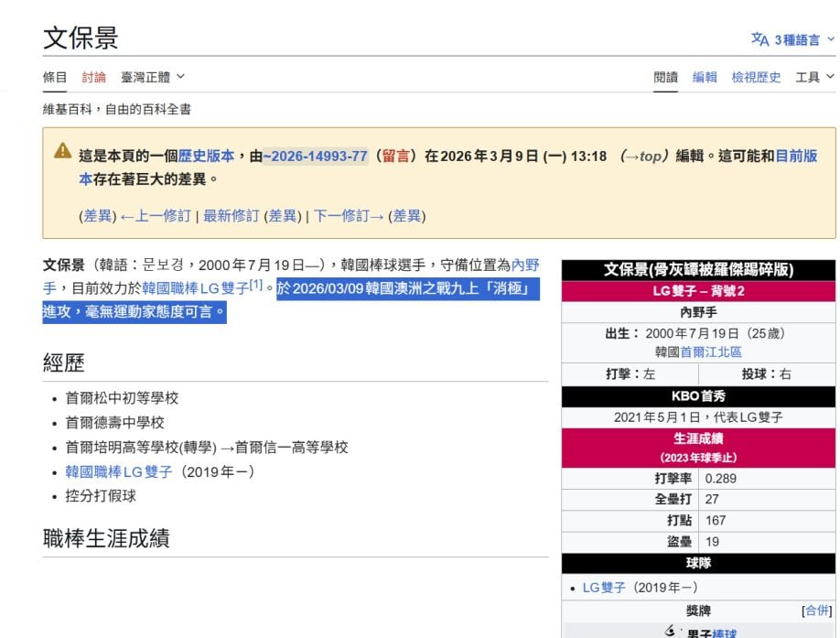
Task: Open the 工具 dropdown menu
Action: 810,77
